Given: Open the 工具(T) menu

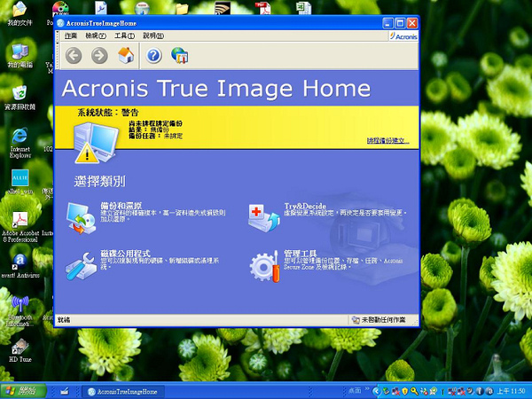Looking at the screenshot, I should pyautogui.click(x=124, y=35).
